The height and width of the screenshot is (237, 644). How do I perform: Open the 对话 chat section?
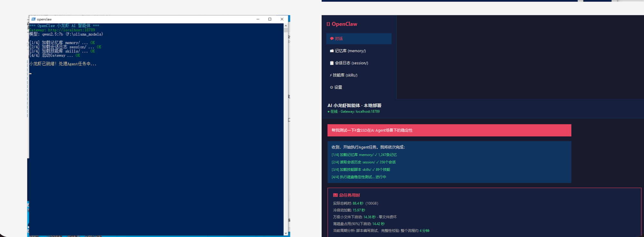(359, 39)
